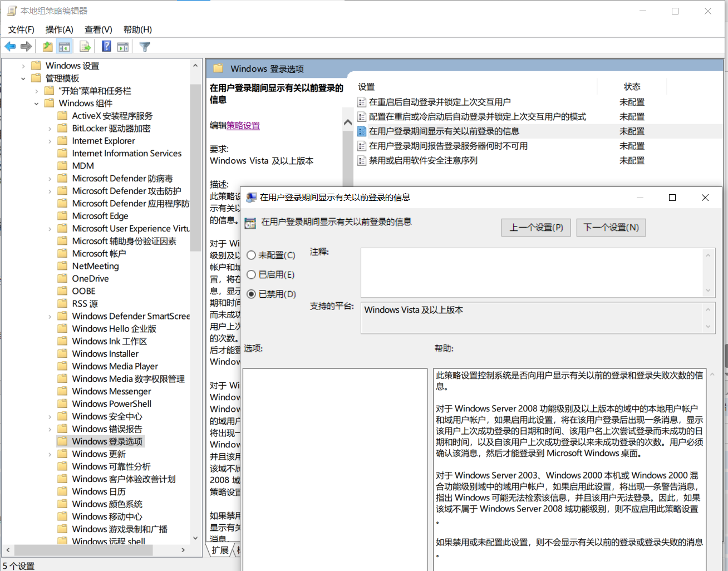Open the 操作(A) menu
This screenshot has width=728, height=571.
(x=60, y=29)
